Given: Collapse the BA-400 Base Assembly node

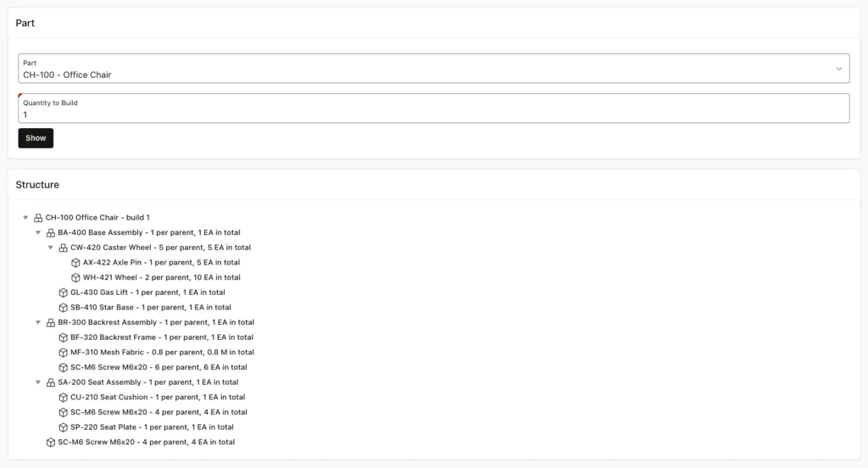Looking at the screenshot, I should click(38, 232).
